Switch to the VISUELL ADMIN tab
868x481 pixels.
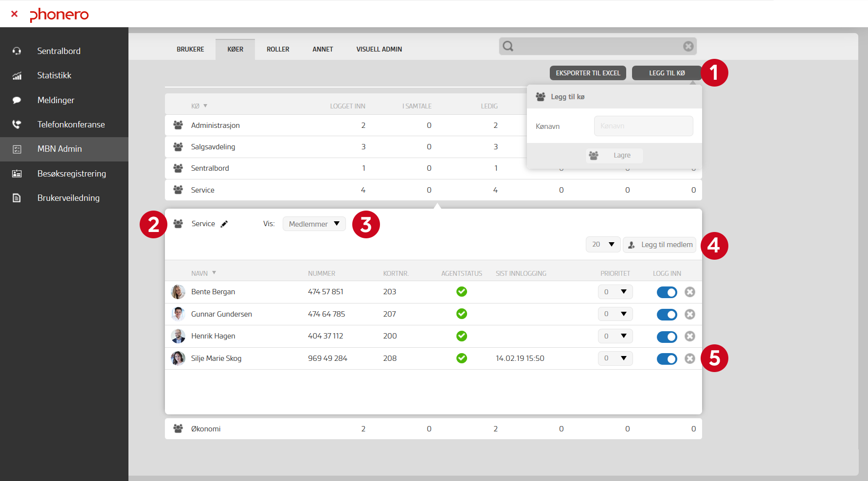pos(379,49)
